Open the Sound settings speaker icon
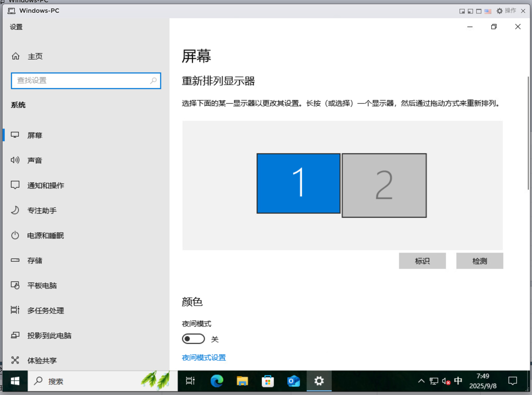532x395 pixels. 15,160
